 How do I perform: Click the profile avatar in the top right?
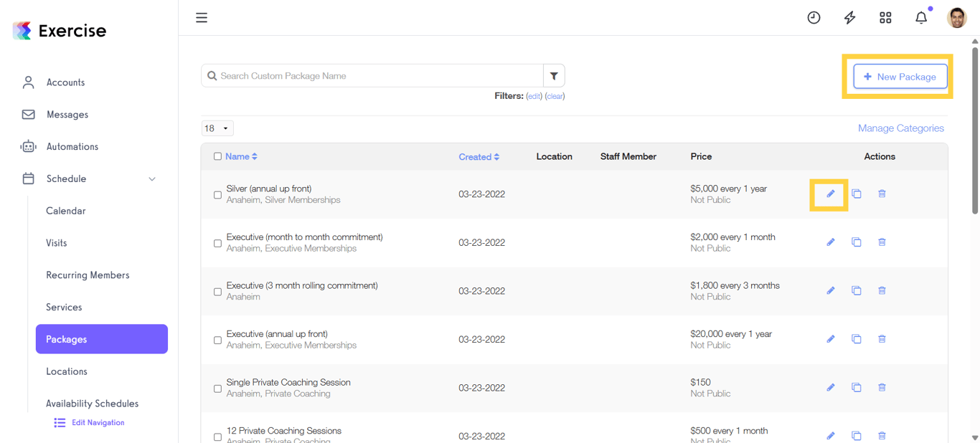tap(956, 17)
